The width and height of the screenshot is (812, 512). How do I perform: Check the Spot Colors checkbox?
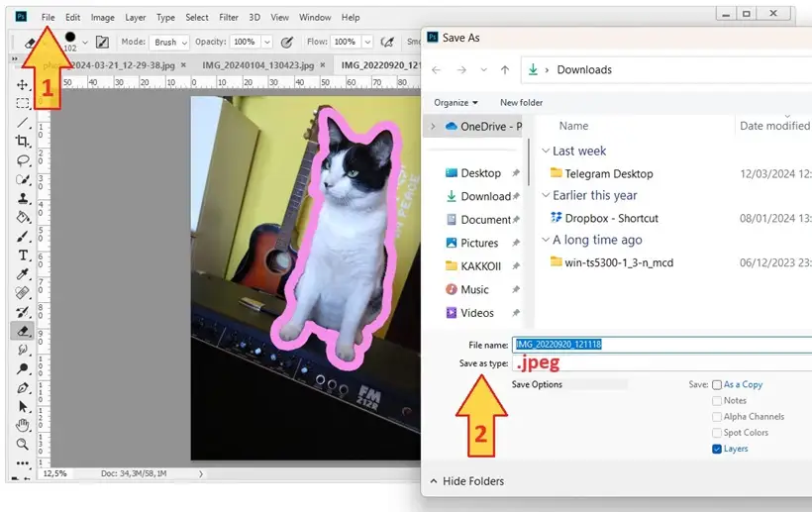717,433
